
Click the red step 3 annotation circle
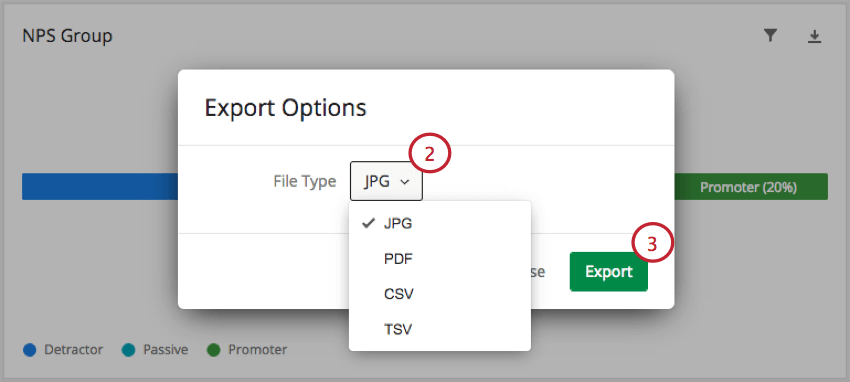coord(653,243)
